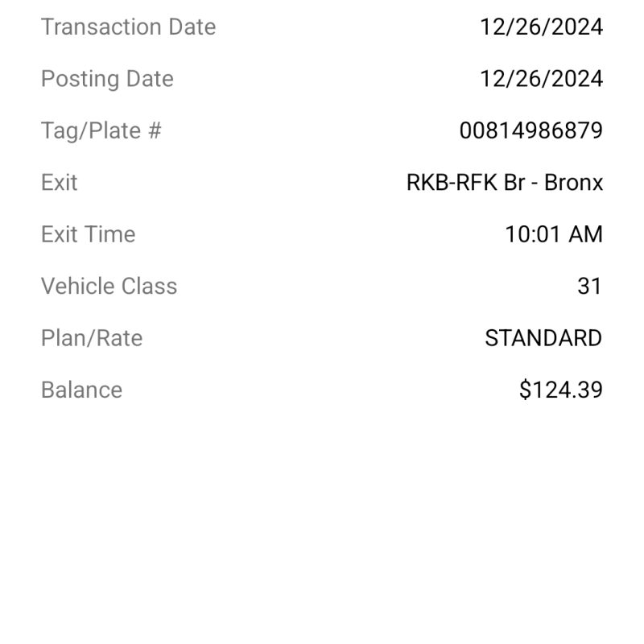Click the Transaction Date label

[x=129, y=27]
